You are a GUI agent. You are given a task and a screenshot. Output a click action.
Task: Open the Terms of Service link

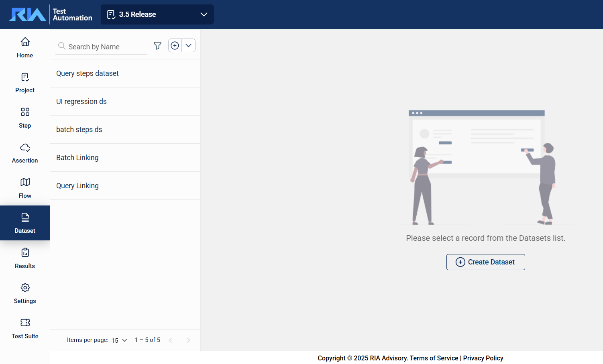pos(434,358)
